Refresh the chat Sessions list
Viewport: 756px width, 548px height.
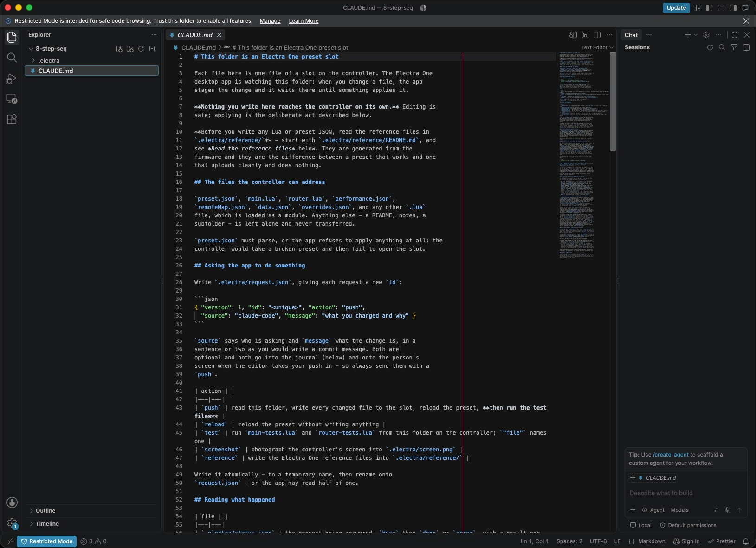pyautogui.click(x=710, y=47)
